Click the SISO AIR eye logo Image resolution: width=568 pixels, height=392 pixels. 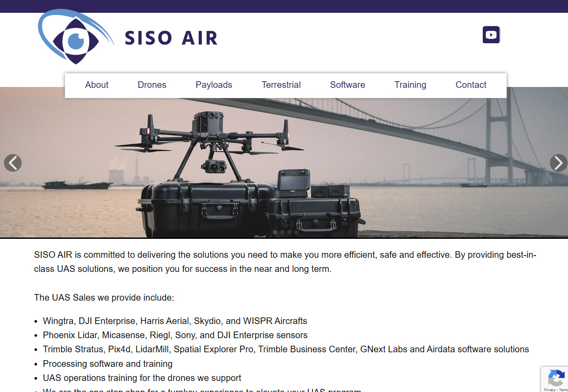pyautogui.click(x=76, y=37)
